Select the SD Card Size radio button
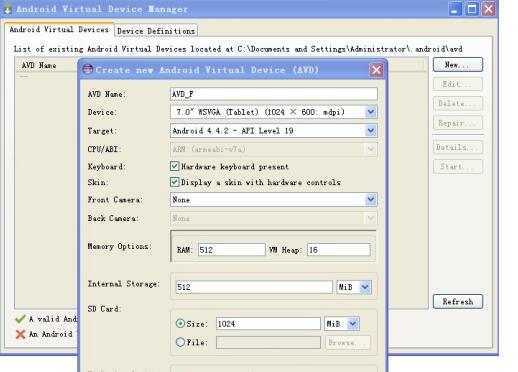This screenshot has height=372, width=518. click(180, 323)
